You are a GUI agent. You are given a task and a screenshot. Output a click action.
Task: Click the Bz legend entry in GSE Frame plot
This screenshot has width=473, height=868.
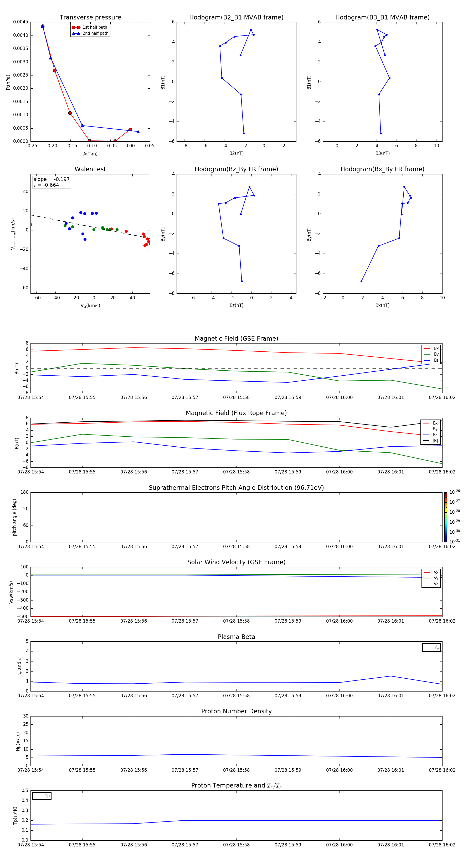coord(431,360)
